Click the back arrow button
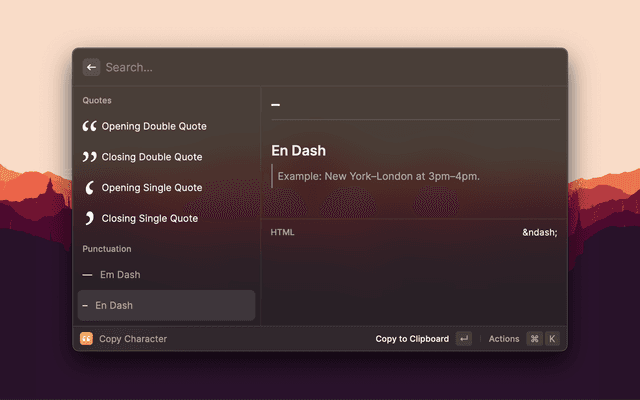This screenshot has width=640, height=400. (91, 67)
